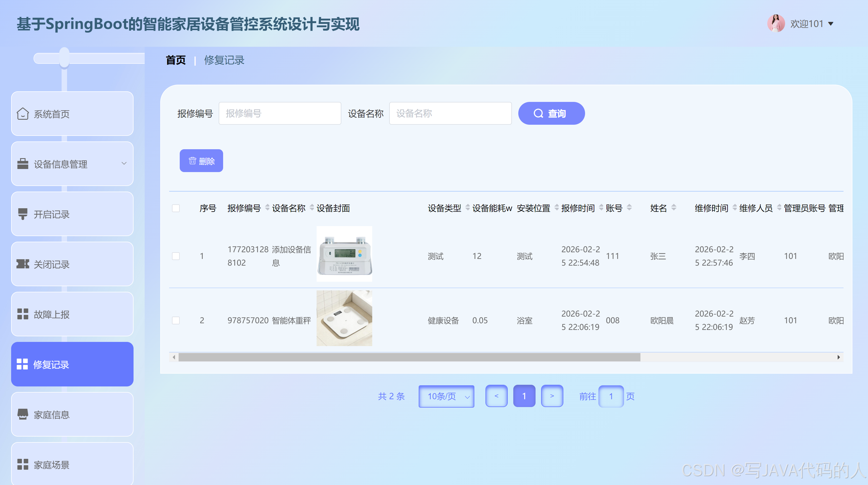Click the 欧阳晨 name cell
This screenshot has width=868, height=485.
point(662,320)
